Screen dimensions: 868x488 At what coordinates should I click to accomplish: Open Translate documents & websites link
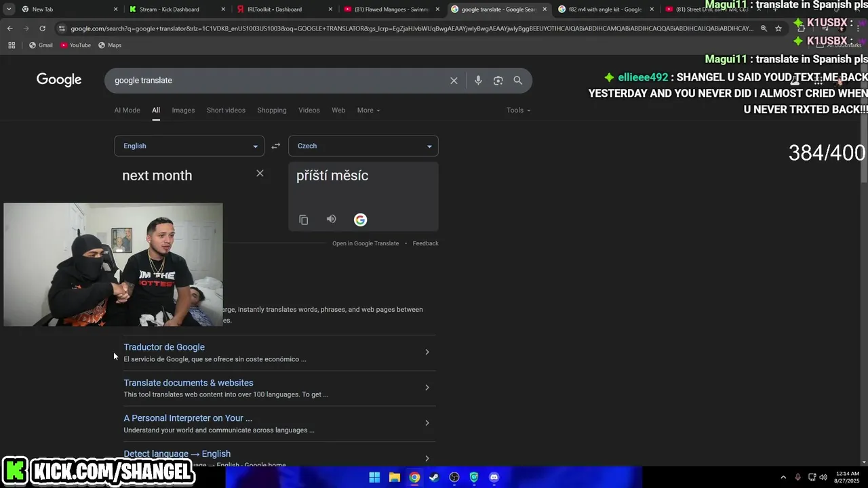(189, 383)
